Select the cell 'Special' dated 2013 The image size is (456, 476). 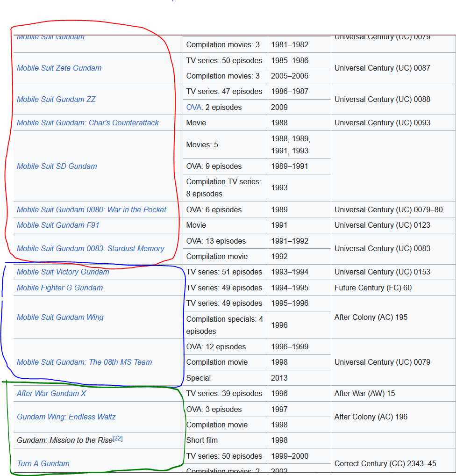click(225, 378)
